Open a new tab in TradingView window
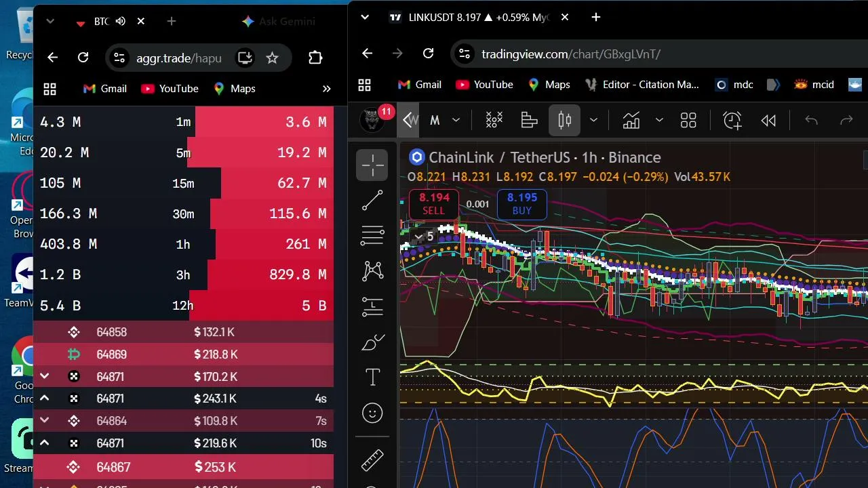Viewport: 868px width, 488px height. pos(596,17)
